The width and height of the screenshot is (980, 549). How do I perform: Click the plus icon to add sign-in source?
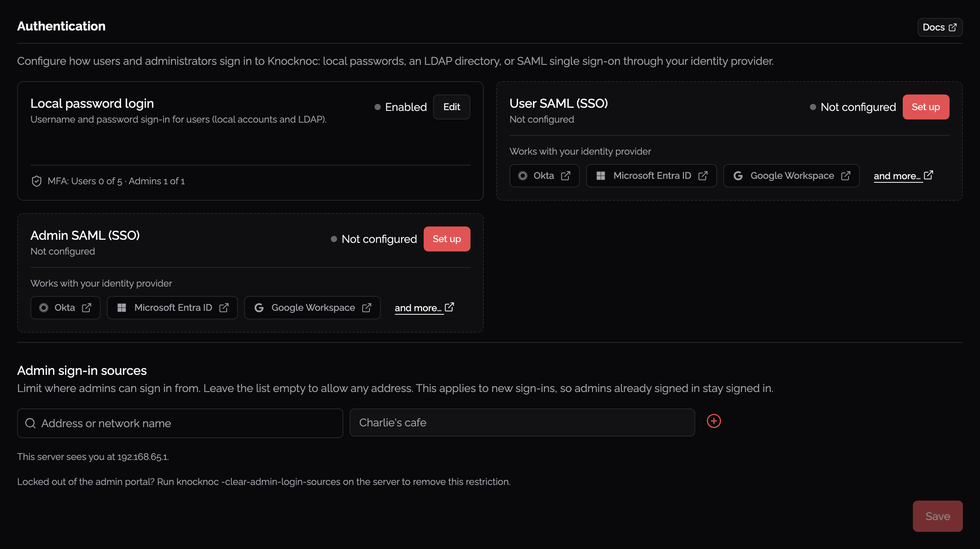click(x=714, y=421)
